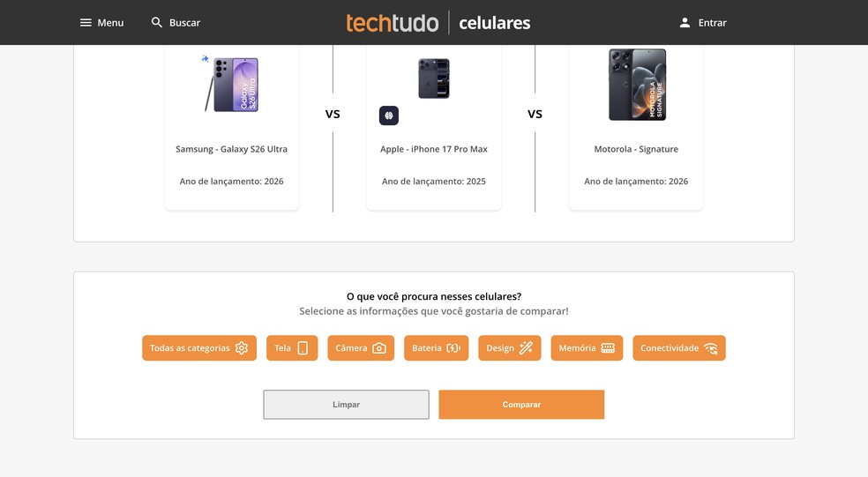Click the AI chip badge under iPhone
Image resolution: width=868 pixels, height=477 pixels.
click(389, 116)
